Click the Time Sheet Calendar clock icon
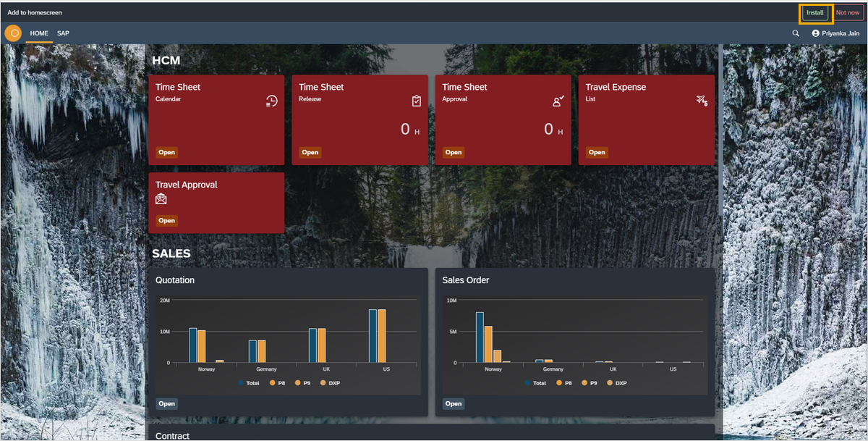The height and width of the screenshot is (441, 868). click(272, 101)
